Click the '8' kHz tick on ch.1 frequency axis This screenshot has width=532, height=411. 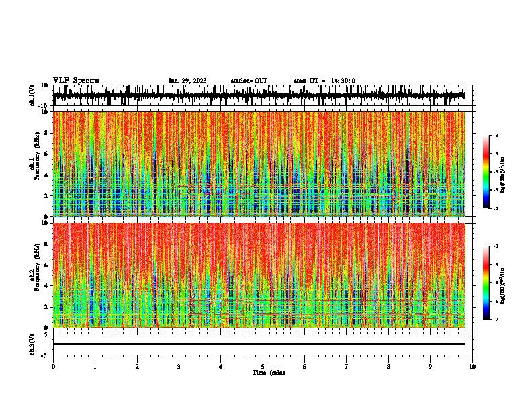pyautogui.click(x=46, y=133)
